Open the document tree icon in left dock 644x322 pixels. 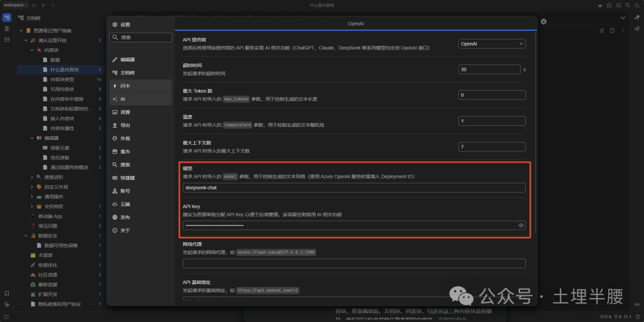click(x=7, y=18)
